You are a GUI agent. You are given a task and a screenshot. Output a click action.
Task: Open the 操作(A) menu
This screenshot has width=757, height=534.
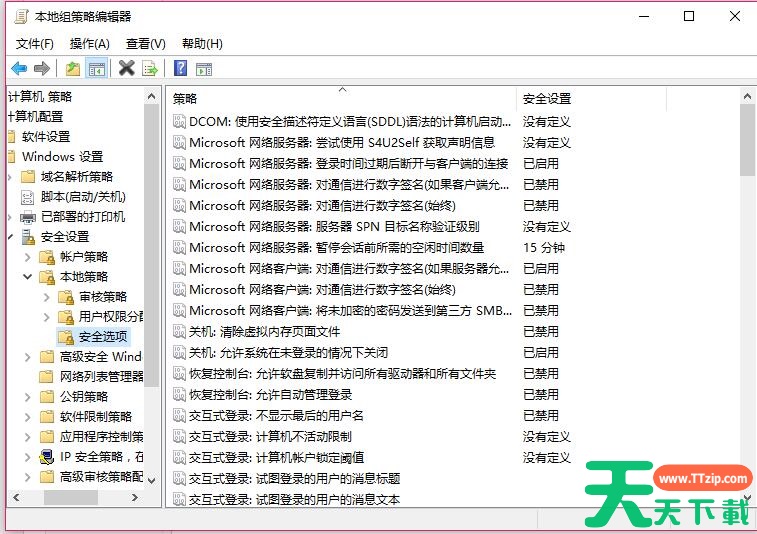[x=90, y=43]
